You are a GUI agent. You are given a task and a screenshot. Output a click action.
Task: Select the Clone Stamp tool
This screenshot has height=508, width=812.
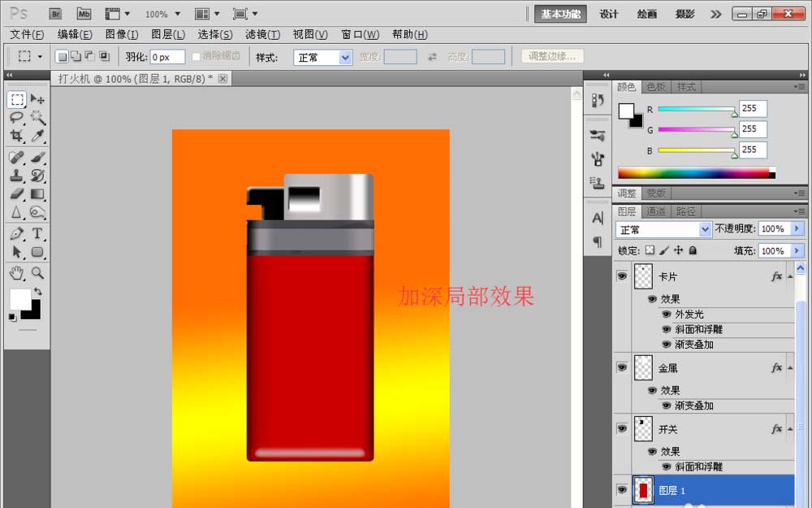coord(18,175)
